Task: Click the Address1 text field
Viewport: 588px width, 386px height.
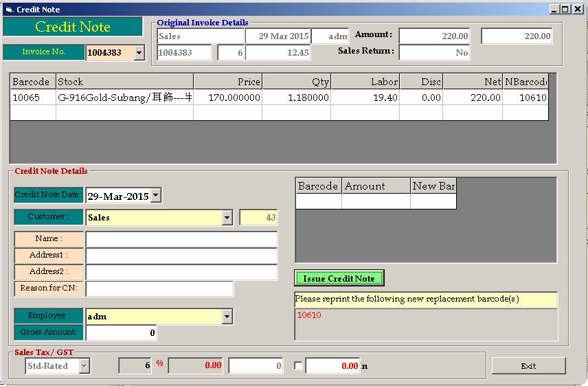Action: [181, 256]
